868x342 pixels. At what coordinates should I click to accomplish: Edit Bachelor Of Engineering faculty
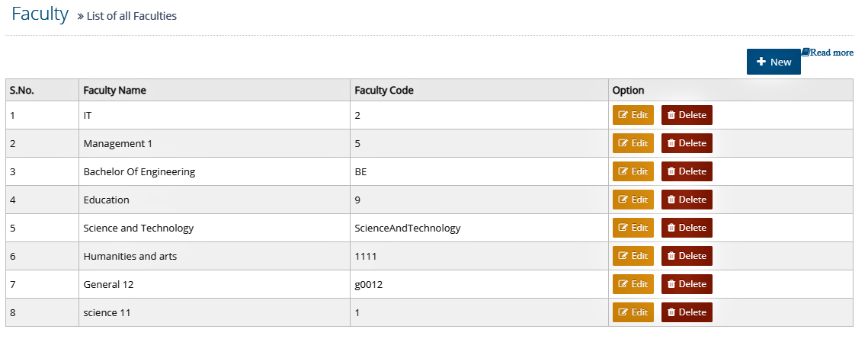633,171
